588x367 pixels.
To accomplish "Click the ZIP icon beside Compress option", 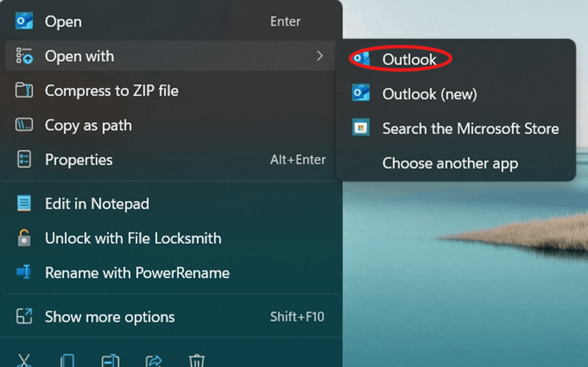I will point(23,90).
